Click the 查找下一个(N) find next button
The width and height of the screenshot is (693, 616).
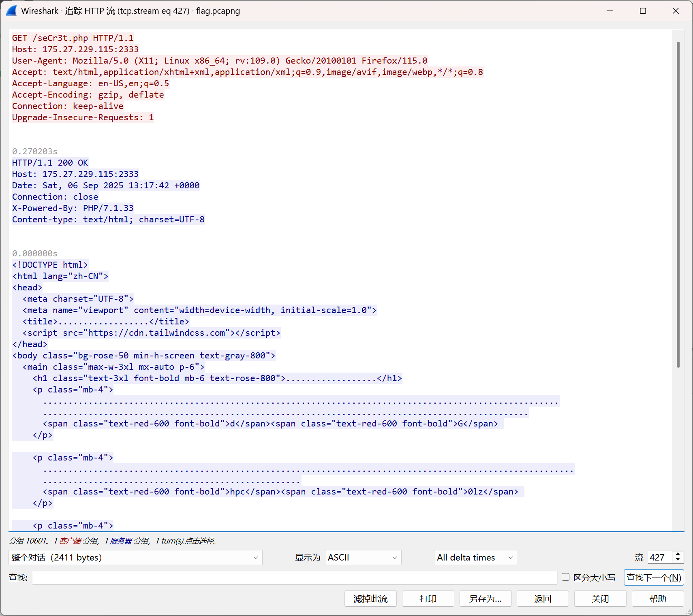(654, 578)
